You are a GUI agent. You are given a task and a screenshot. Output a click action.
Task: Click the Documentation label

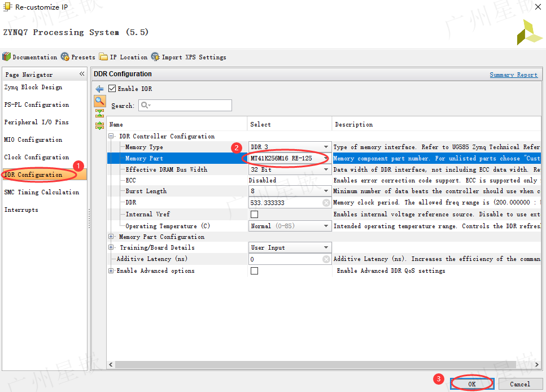point(35,57)
